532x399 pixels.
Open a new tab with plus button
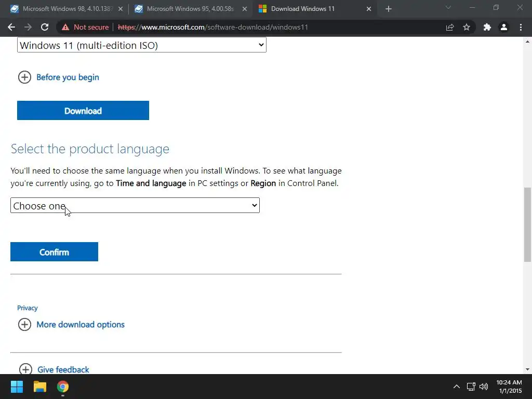tap(389, 9)
